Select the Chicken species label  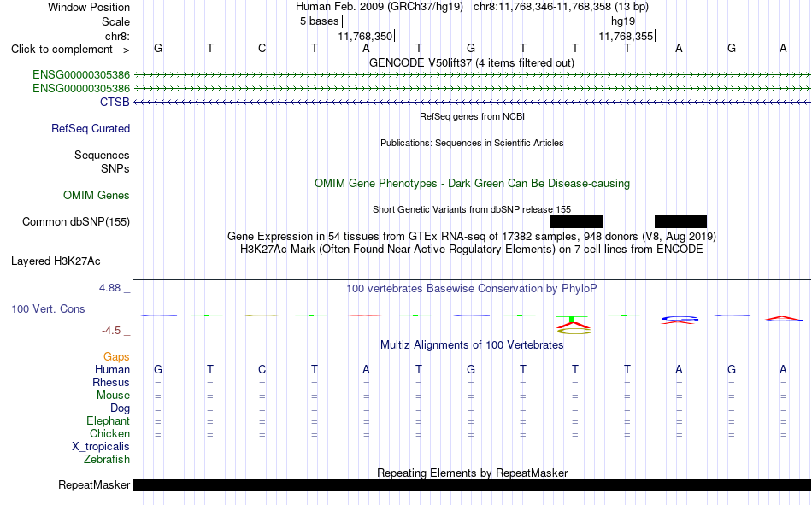coord(109,433)
